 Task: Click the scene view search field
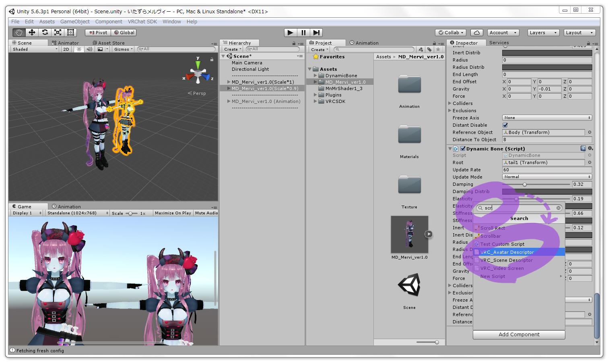click(x=176, y=49)
